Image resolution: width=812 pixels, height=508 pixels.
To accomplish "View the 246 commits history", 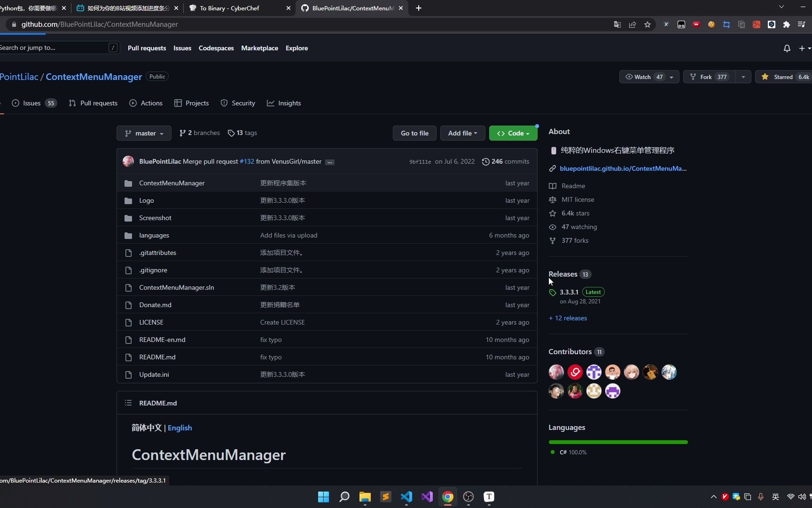I will pyautogui.click(x=506, y=161).
